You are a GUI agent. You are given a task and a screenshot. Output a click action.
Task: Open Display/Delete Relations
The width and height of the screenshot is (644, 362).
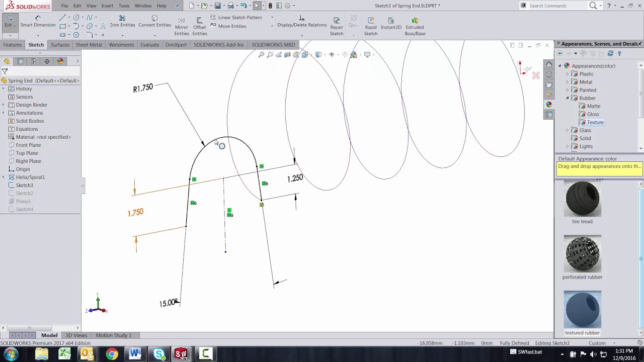point(302,21)
